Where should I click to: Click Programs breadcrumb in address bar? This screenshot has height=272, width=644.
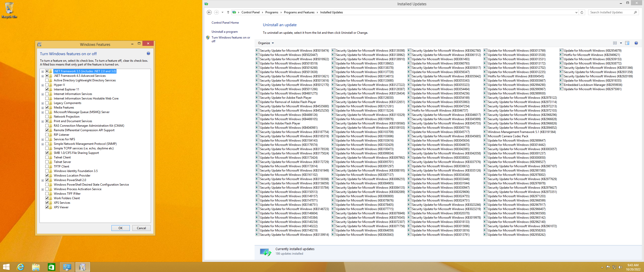[272, 12]
